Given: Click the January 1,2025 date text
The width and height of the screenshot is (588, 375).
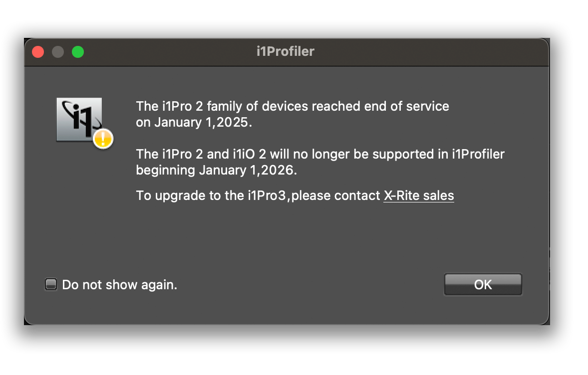Looking at the screenshot, I should (203, 123).
